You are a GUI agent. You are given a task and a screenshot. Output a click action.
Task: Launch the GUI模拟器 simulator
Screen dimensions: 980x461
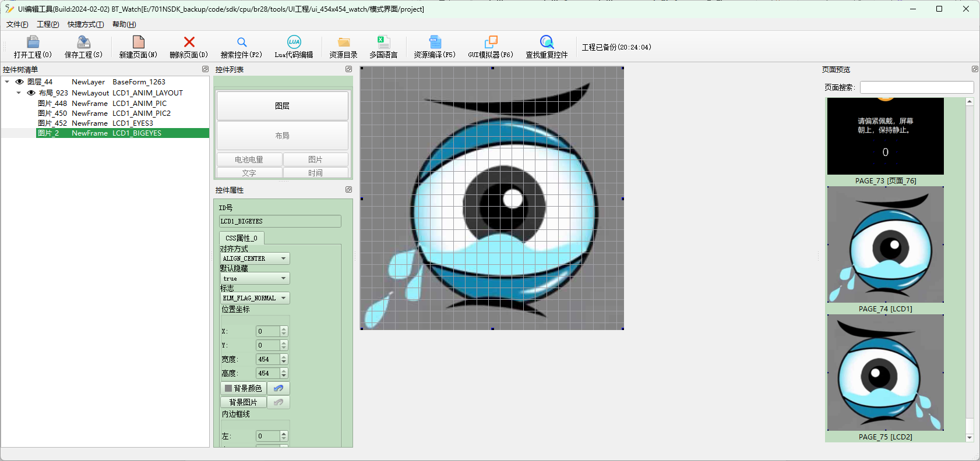[491, 47]
